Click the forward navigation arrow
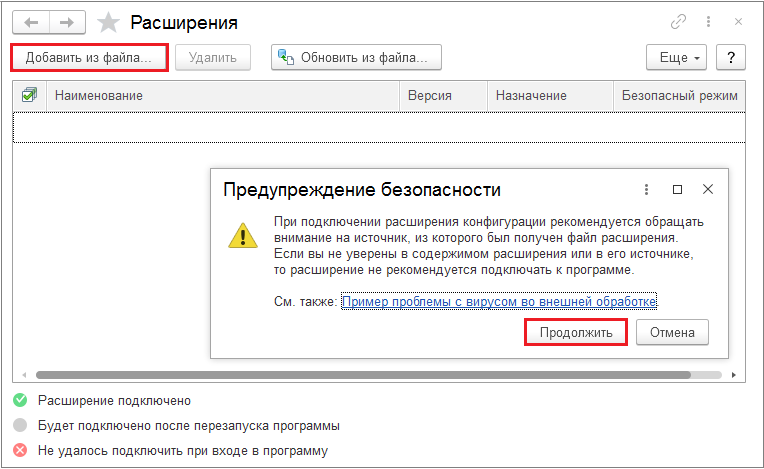Viewport: 764px width, 469px height. [67, 21]
